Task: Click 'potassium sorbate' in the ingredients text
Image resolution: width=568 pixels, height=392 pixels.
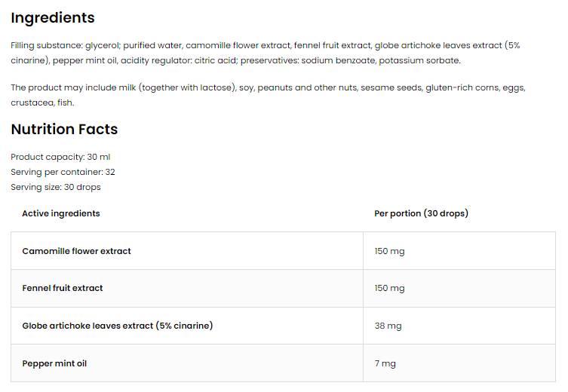Action: click(419, 60)
